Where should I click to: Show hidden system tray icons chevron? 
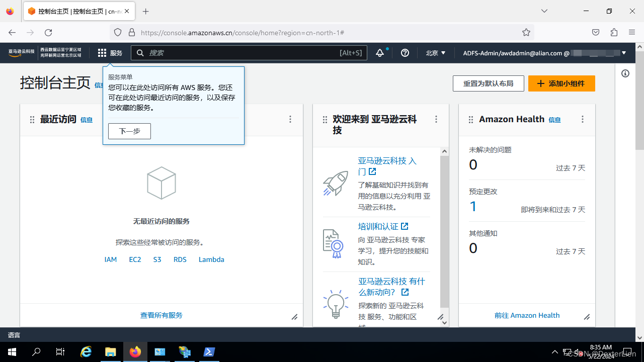point(555,352)
